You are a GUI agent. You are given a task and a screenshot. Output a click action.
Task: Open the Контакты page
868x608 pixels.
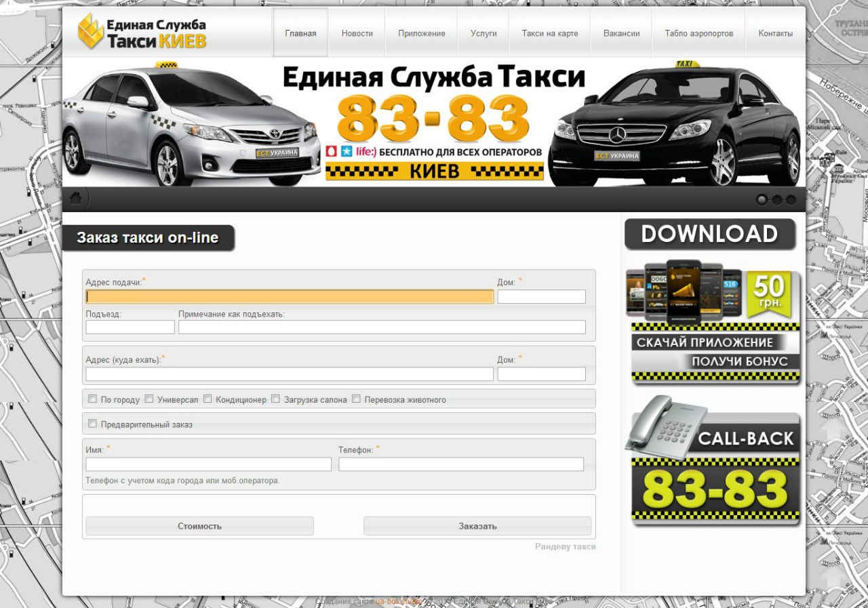(x=775, y=33)
